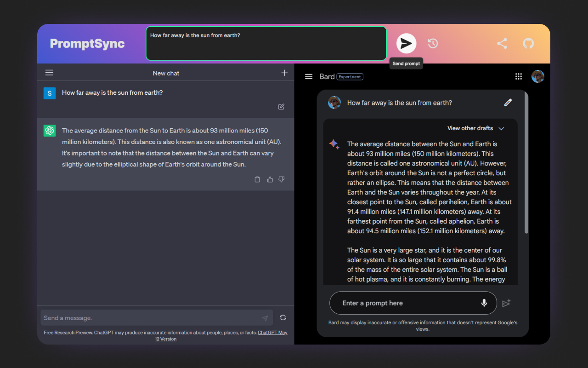Click the user avatar beside the Bard question
Image resolution: width=588 pixels, height=368 pixels.
334,103
